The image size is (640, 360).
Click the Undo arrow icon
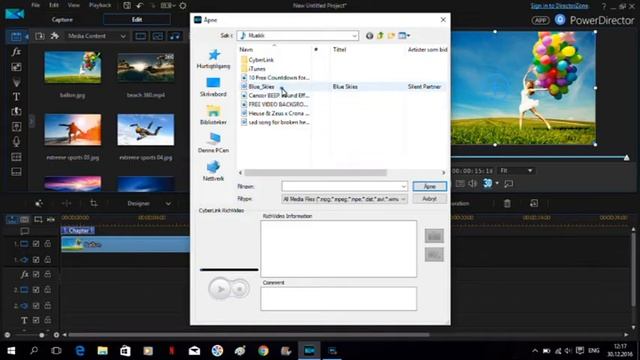click(x=140, y=5)
